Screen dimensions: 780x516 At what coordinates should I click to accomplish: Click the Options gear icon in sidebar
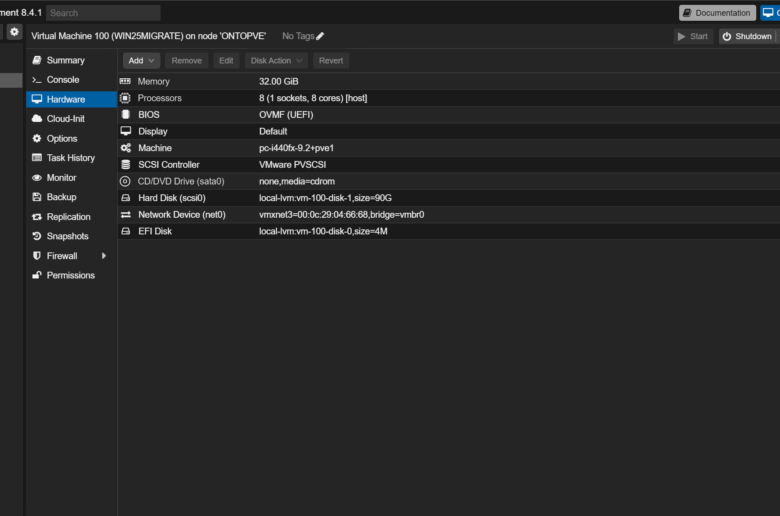tap(37, 138)
